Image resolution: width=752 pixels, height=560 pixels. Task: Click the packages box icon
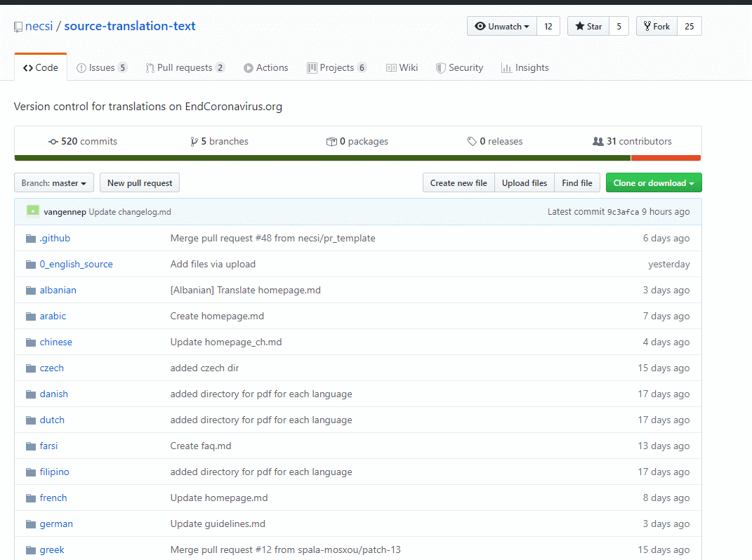coord(331,142)
